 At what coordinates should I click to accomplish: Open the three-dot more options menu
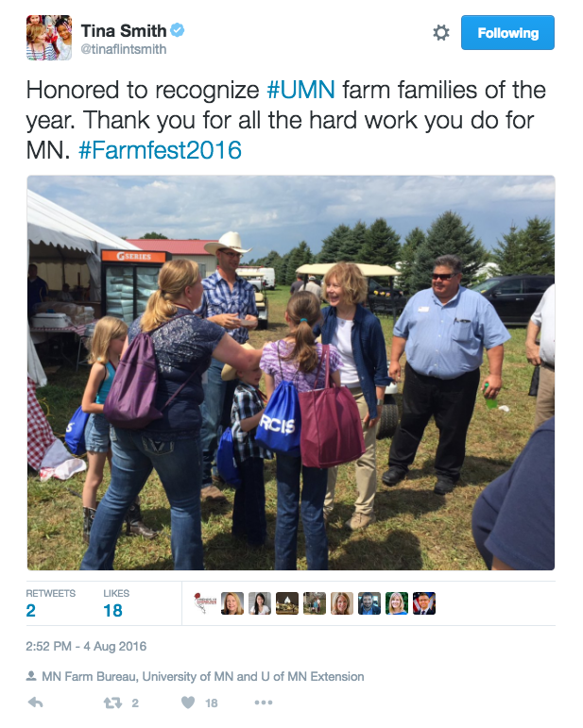[264, 703]
